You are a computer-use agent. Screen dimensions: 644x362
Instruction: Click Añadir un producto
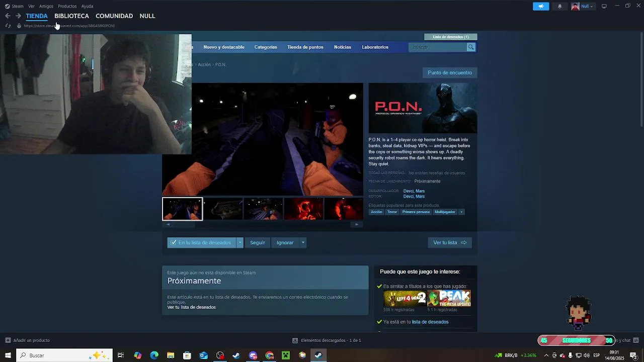27,340
